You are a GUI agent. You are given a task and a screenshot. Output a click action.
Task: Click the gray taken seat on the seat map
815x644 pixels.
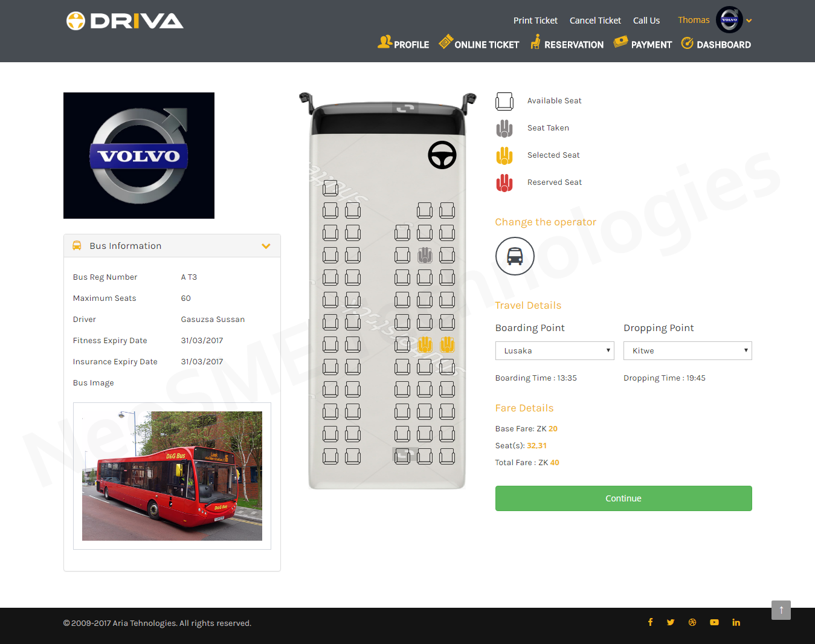pos(425,255)
